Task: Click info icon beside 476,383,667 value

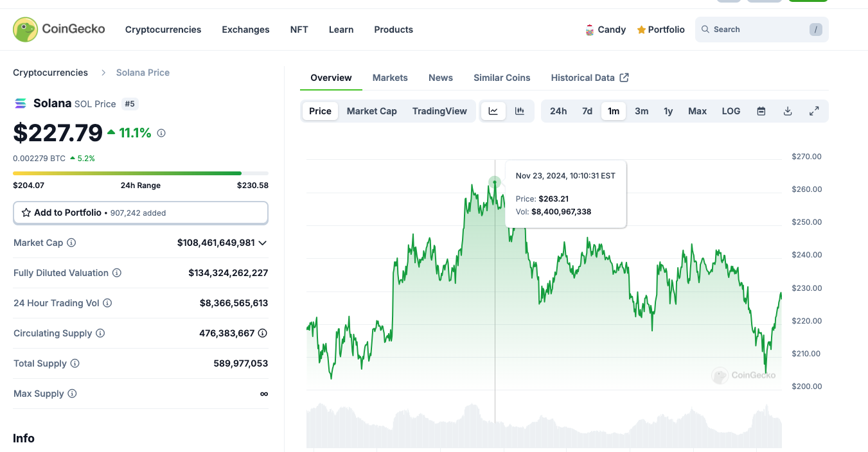Action: (263, 333)
